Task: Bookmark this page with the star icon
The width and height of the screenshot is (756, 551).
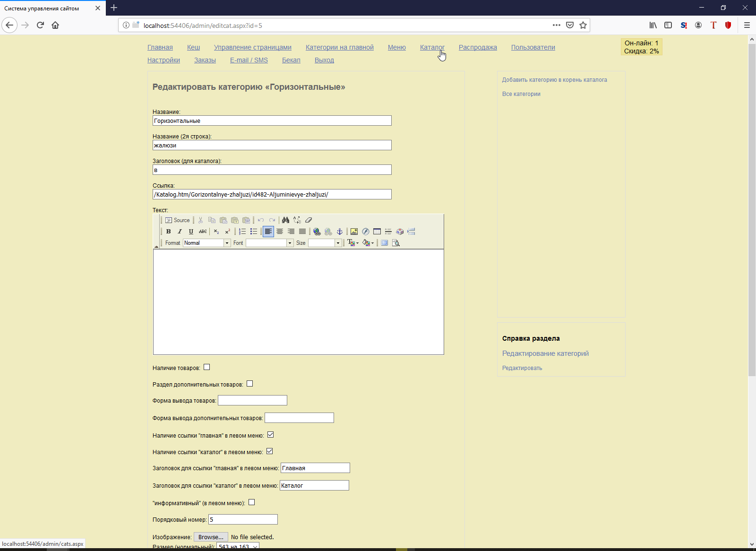Action: click(583, 25)
